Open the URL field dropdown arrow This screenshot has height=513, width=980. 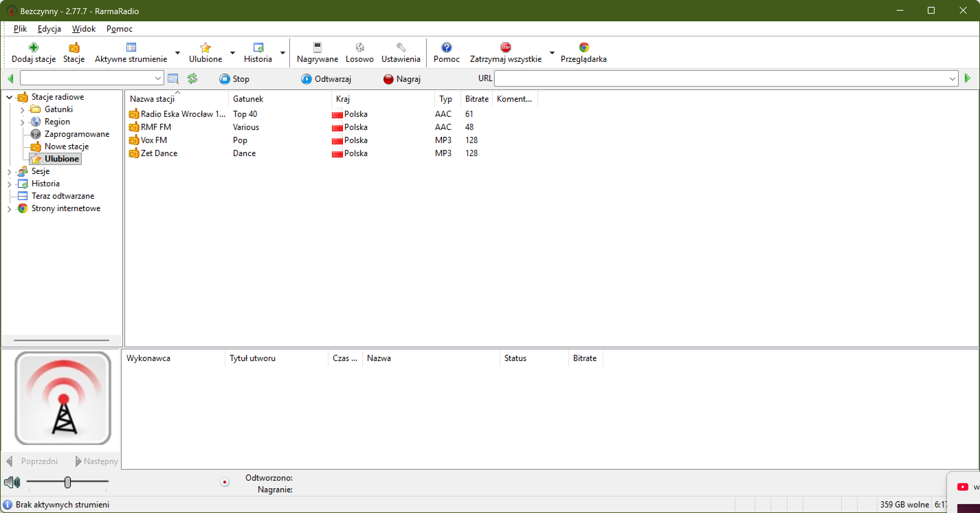tap(952, 79)
